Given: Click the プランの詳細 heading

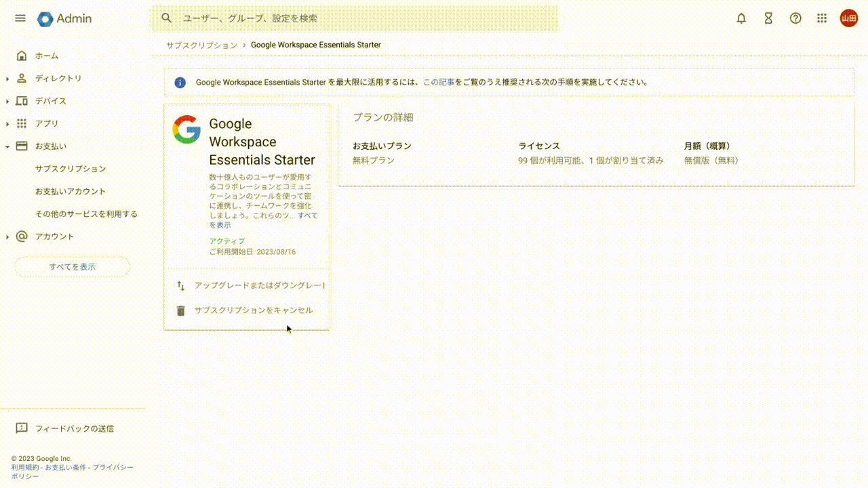Looking at the screenshot, I should click(383, 117).
